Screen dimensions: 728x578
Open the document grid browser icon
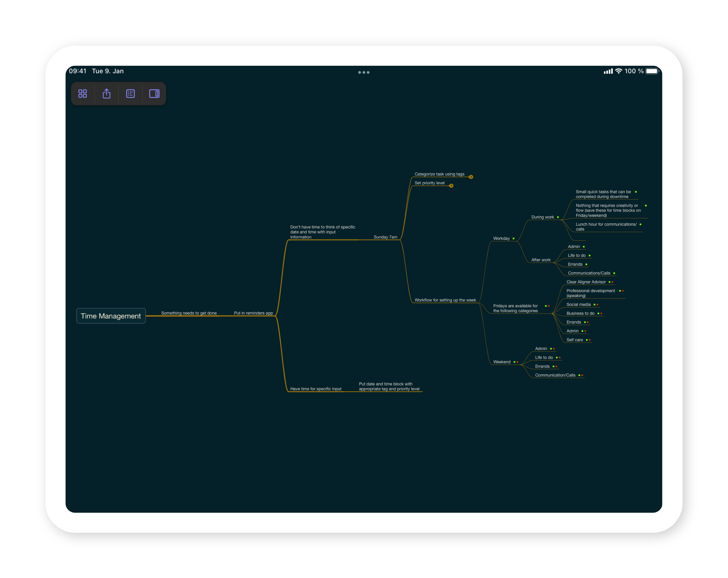(x=83, y=93)
